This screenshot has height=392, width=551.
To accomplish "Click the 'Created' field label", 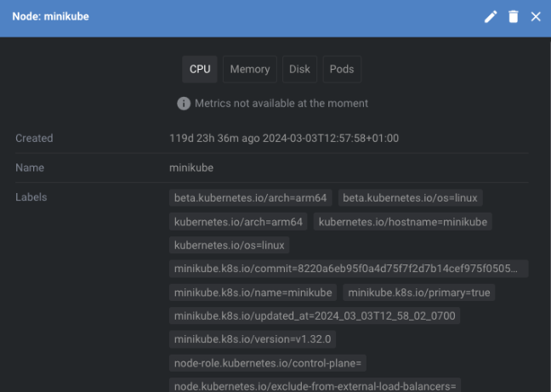I will click(34, 138).
